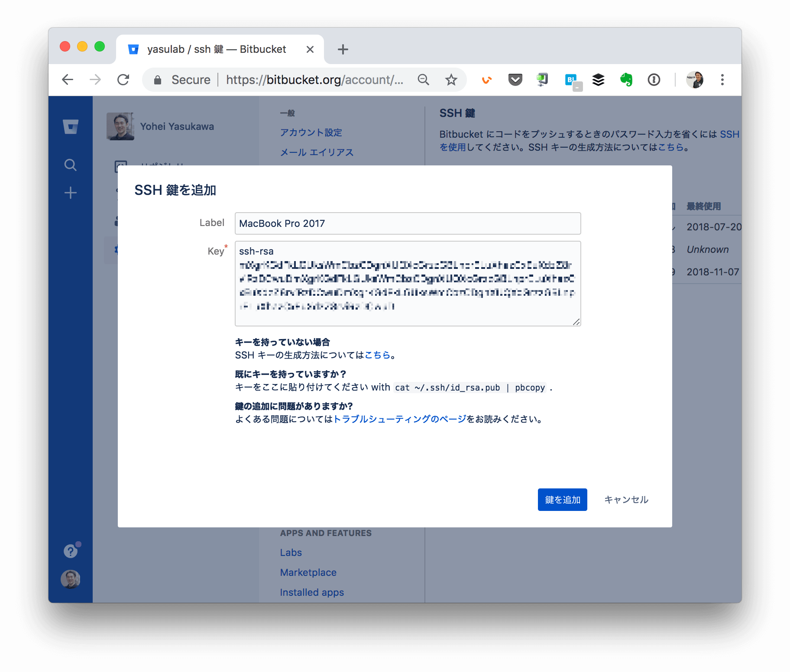Click the Bitbucket logo in sidebar
This screenshot has height=672, width=790.
[71, 126]
